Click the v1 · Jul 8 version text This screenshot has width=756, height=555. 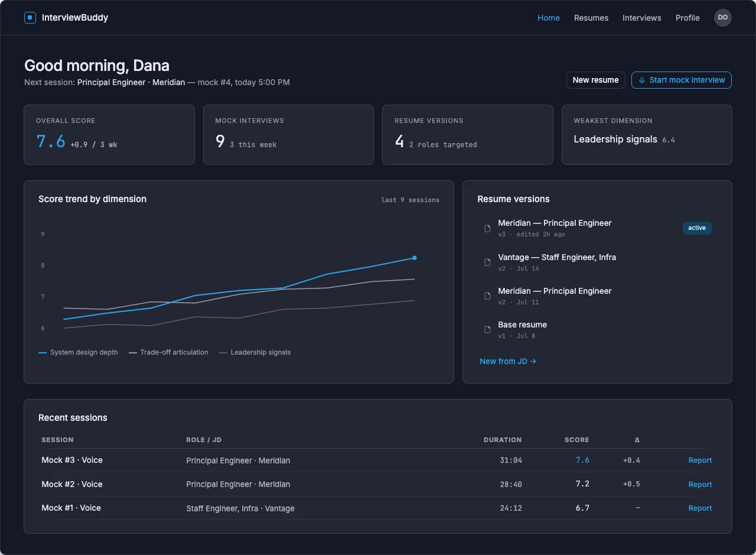coord(517,336)
